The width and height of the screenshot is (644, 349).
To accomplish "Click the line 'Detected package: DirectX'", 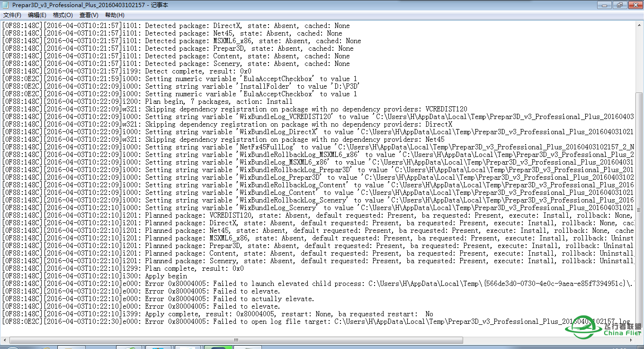I will [x=176, y=26].
